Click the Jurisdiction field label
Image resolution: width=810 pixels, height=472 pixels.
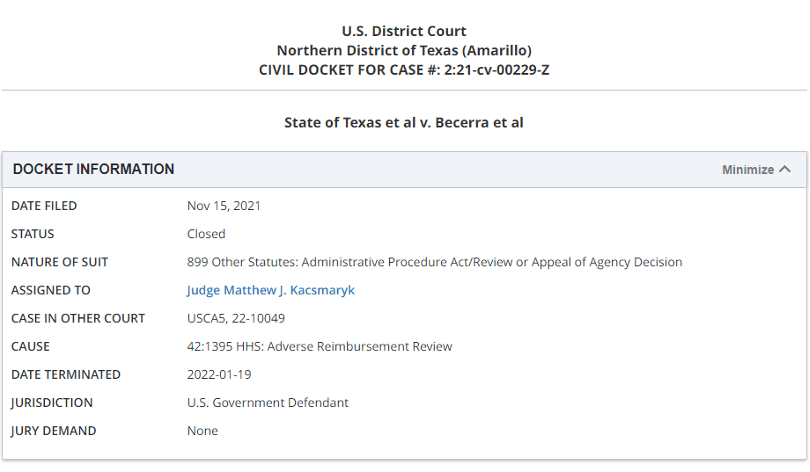(x=52, y=402)
